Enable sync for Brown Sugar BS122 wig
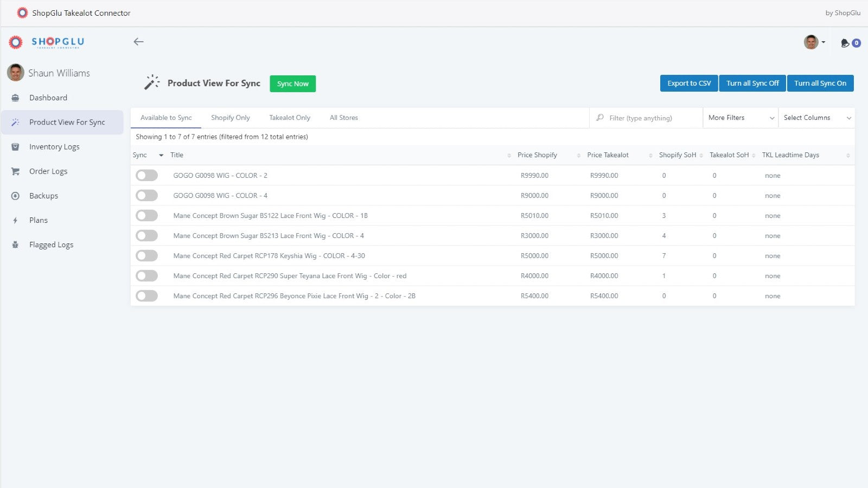The width and height of the screenshot is (868, 488). [x=146, y=216]
